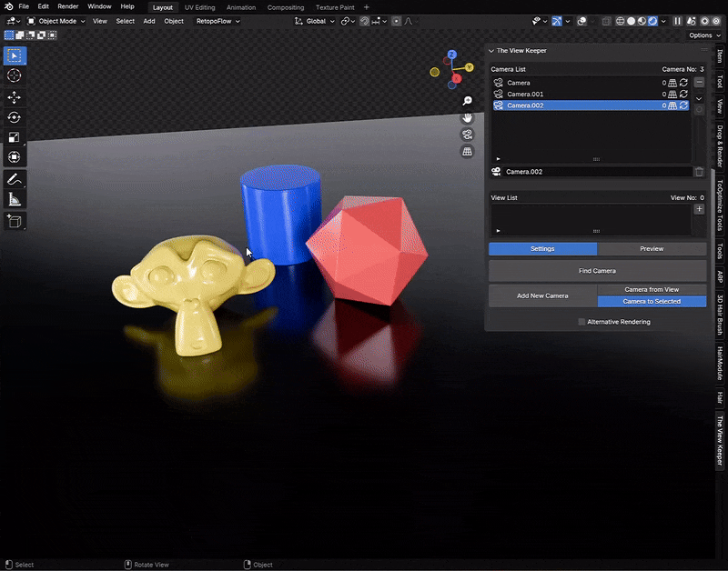Click the Camera.002 name input field
The height and width of the screenshot is (571, 728).
pyautogui.click(x=597, y=172)
